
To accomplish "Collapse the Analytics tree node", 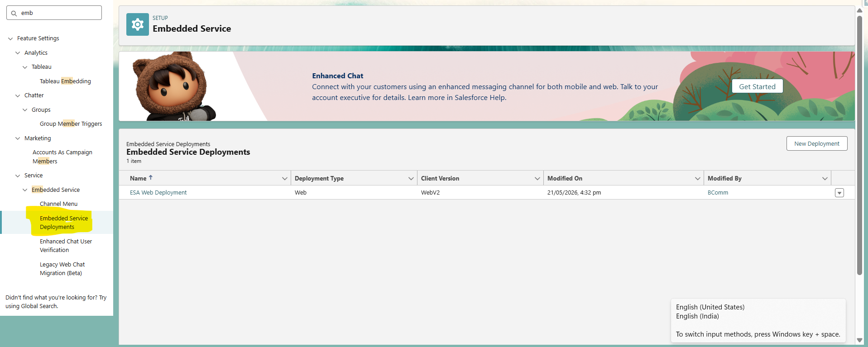I will pos(18,53).
